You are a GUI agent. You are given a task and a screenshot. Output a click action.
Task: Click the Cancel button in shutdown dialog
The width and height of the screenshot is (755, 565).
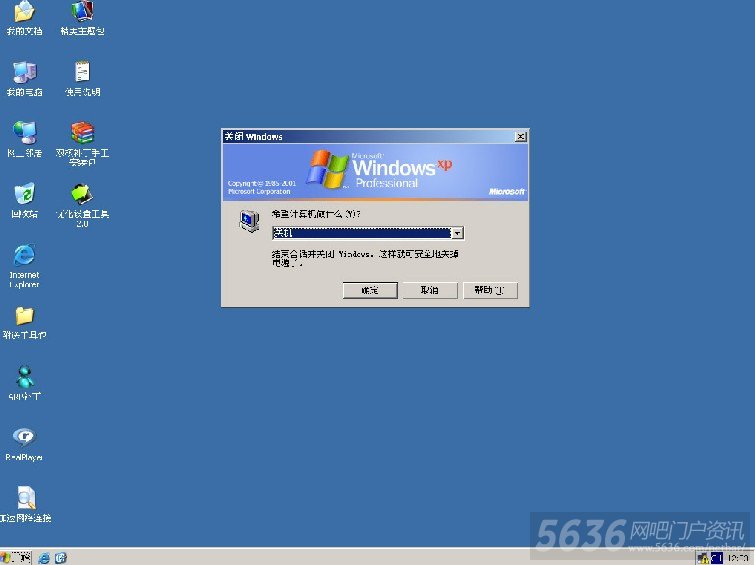click(x=430, y=290)
